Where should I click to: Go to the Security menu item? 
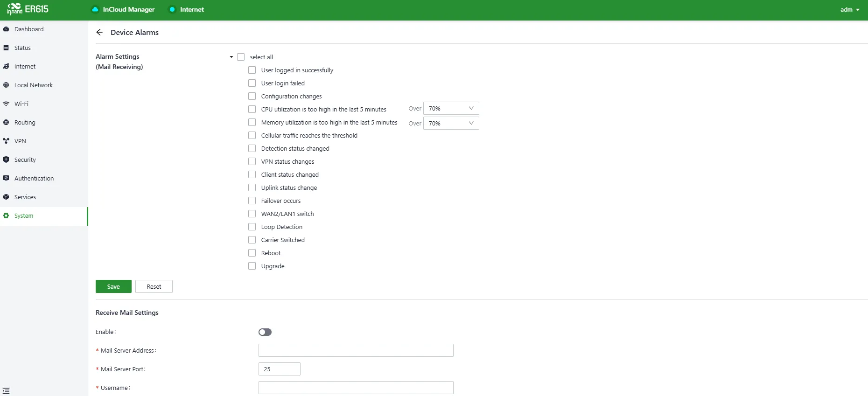pos(44,160)
